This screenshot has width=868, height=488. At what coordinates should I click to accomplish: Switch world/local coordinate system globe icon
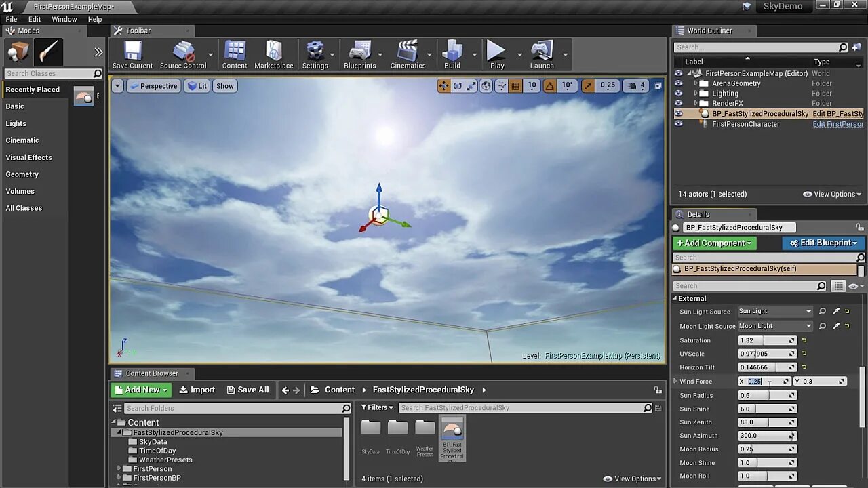click(x=486, y=85)
